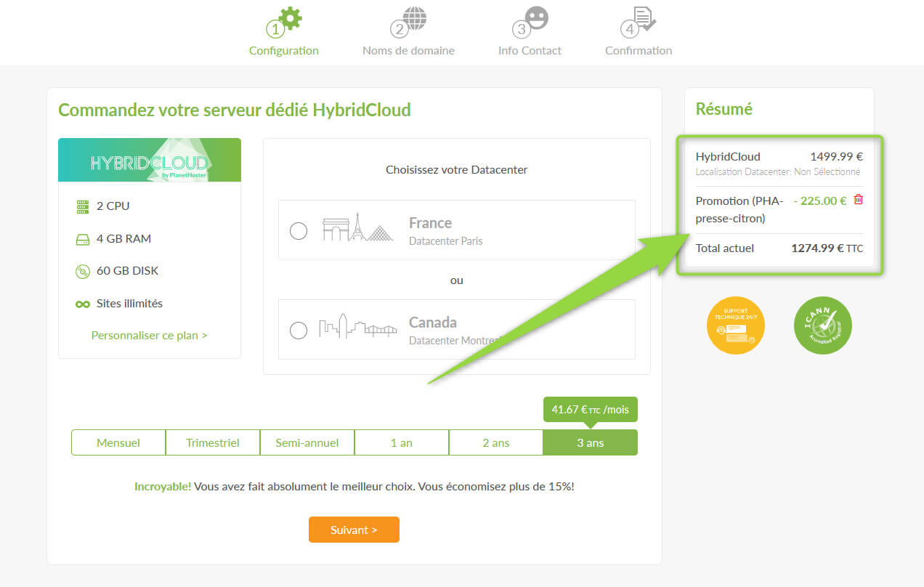Click the RAM drive icon
Image resolution: width=924 pixels, height=587 pixels.
point(82,239)
